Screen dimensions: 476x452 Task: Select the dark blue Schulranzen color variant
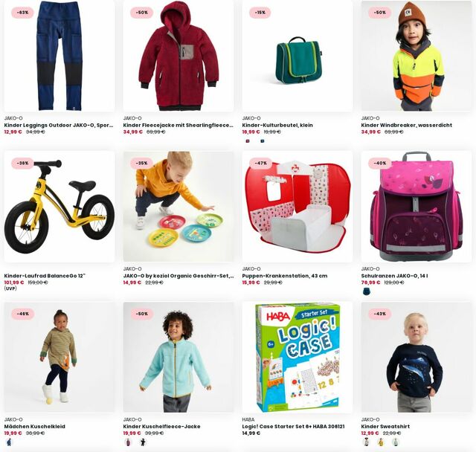(x=367, y=291)
